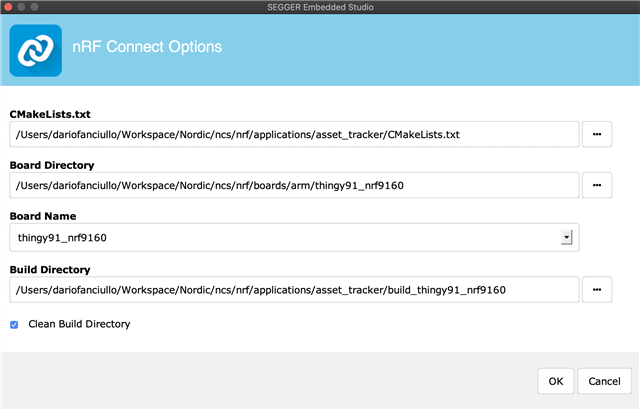This screenshot has height=410, width=640.
Task: Click the CMakeLists.txt field label
Action: pyautogui.click(x=50, y=114)
